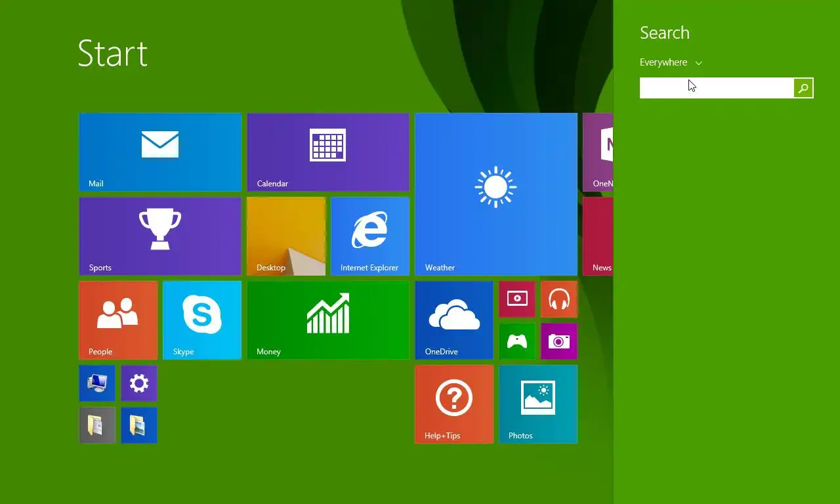840x504 pixels.
Task: Open the Help+Tips tile
Action: 454,404
